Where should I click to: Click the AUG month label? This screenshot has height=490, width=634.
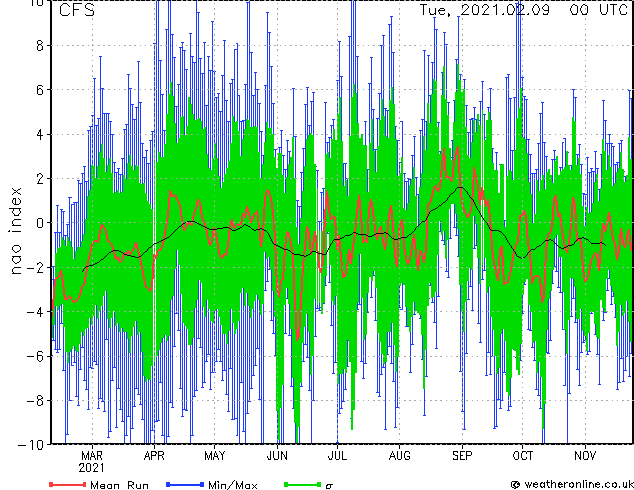pos(399,456)
